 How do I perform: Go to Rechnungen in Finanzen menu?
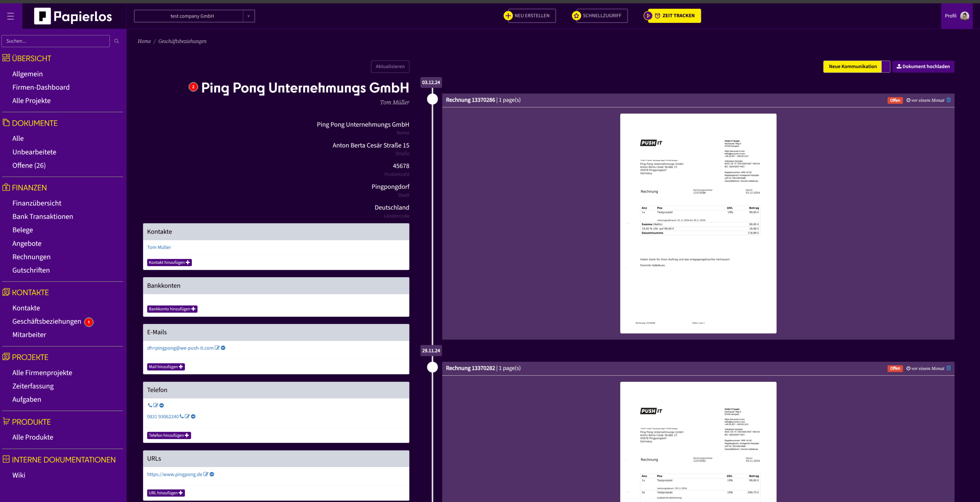click(31, 257)
